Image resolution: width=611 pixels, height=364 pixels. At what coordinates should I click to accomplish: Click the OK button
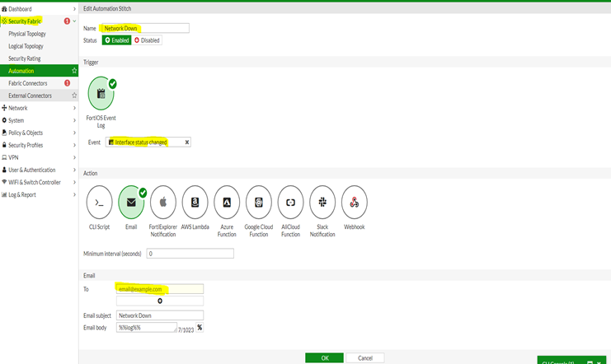click(324, 358)
